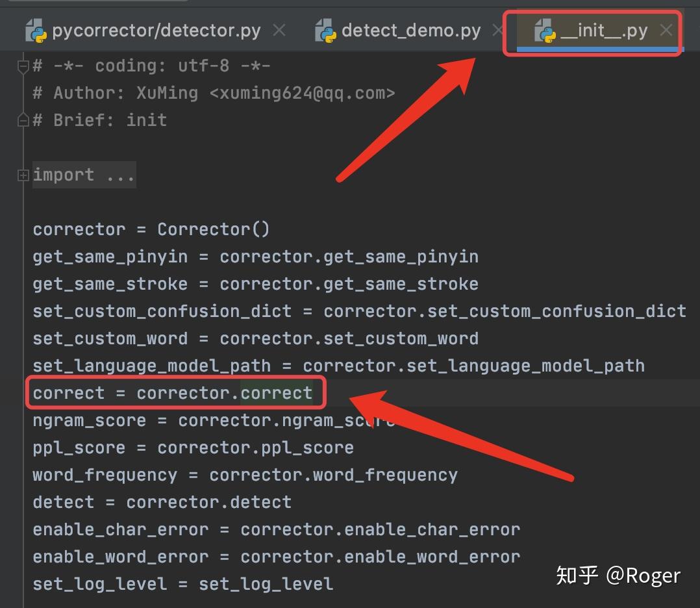Click the fold arrow beside '# Brief: init'

[22, 120]
